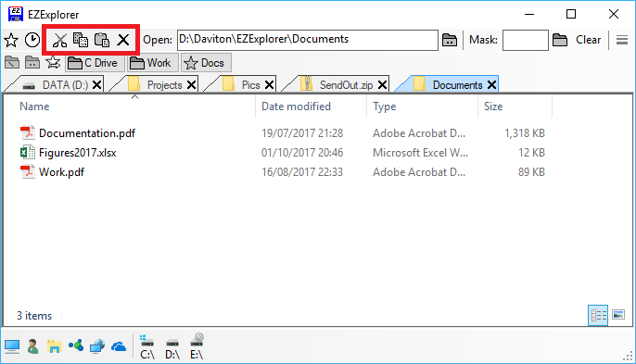
Task: Click the 3 items status text
Action: tap(34, 315)
